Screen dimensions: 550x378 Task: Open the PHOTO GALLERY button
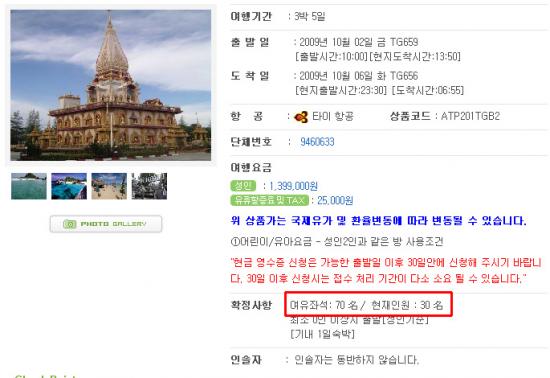106,224
